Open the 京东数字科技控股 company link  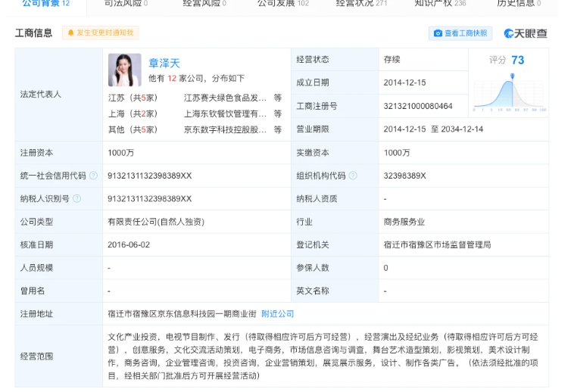(x=226, y=129)
